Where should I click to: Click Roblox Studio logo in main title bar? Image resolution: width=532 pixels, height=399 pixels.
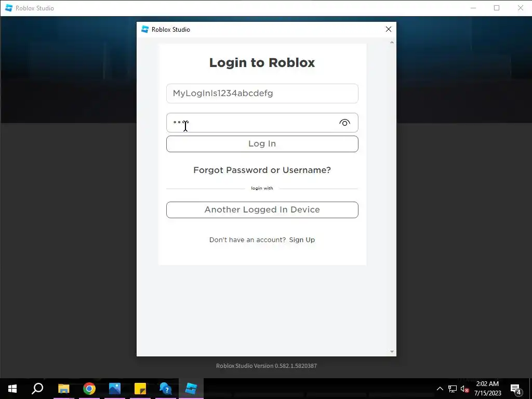coord(9,8)
